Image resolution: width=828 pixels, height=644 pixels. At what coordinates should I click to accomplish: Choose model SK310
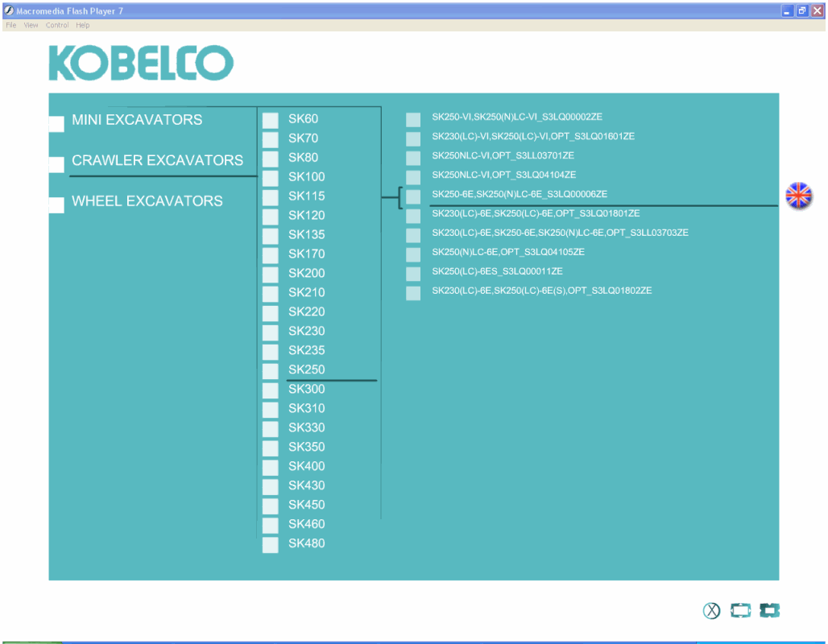306,408
